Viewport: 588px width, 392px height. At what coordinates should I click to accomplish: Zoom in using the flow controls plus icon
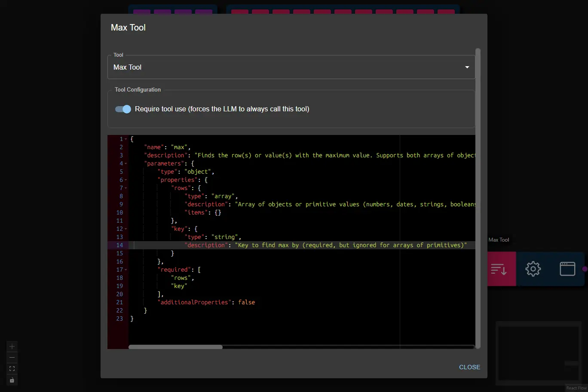click(12, 346)
